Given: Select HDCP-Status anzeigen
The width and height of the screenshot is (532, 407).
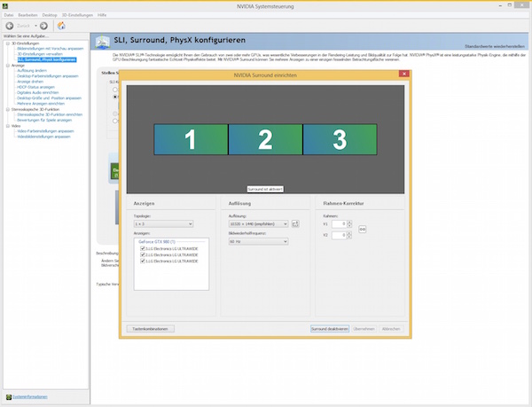Looking at the screenshot, I should [x=35, y=87].
